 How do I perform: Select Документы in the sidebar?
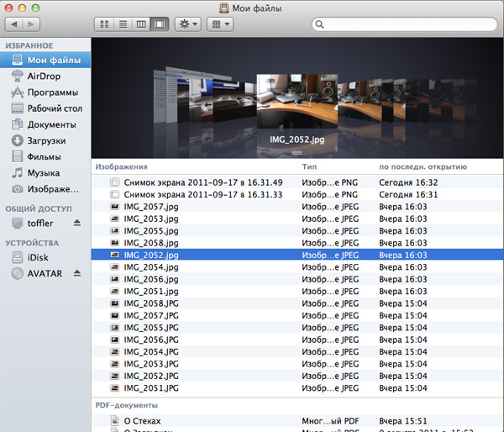[x=51, y=124]
